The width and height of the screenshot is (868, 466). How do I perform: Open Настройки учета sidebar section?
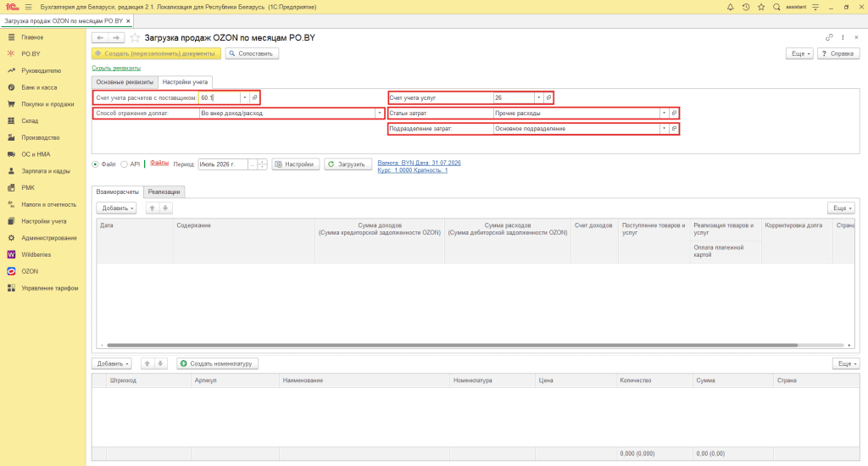(x=42, y=221)
